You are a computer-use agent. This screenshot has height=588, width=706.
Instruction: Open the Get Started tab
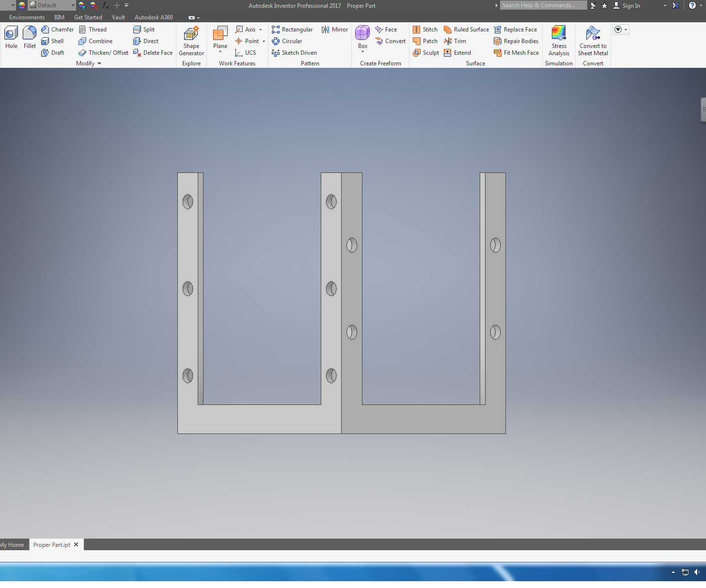(x=88, y=17)
